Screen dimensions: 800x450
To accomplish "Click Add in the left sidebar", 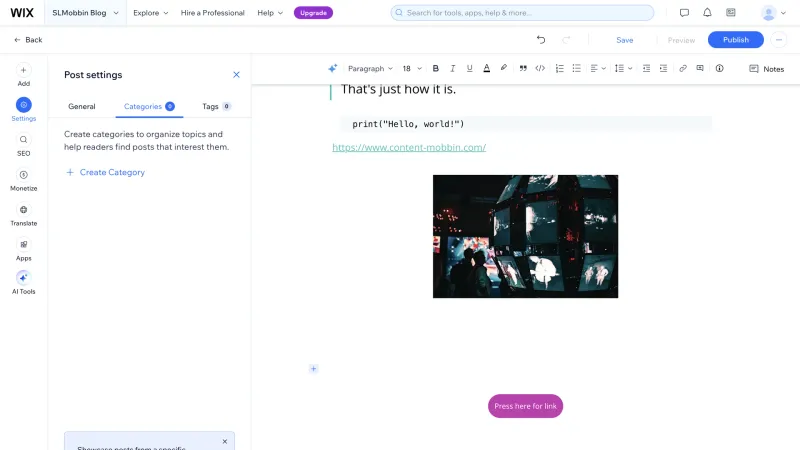I will (23, 75).
